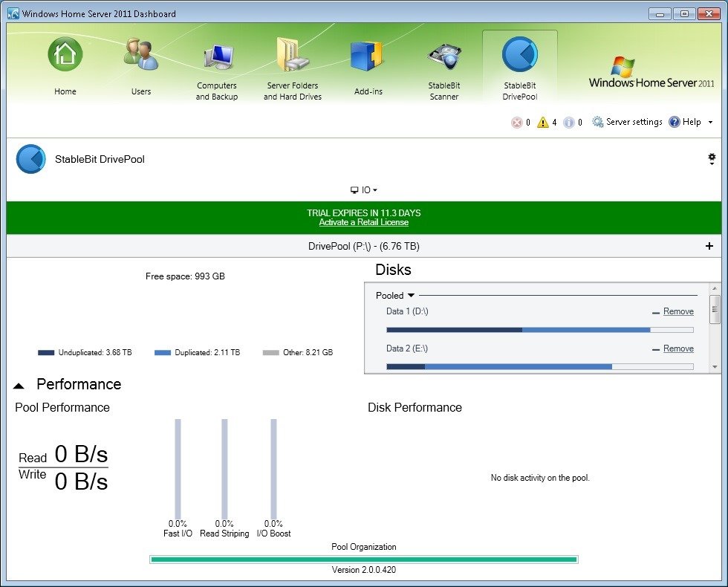
Task: Click the Dashboard title bar app icon
Action: click(13, 13)
